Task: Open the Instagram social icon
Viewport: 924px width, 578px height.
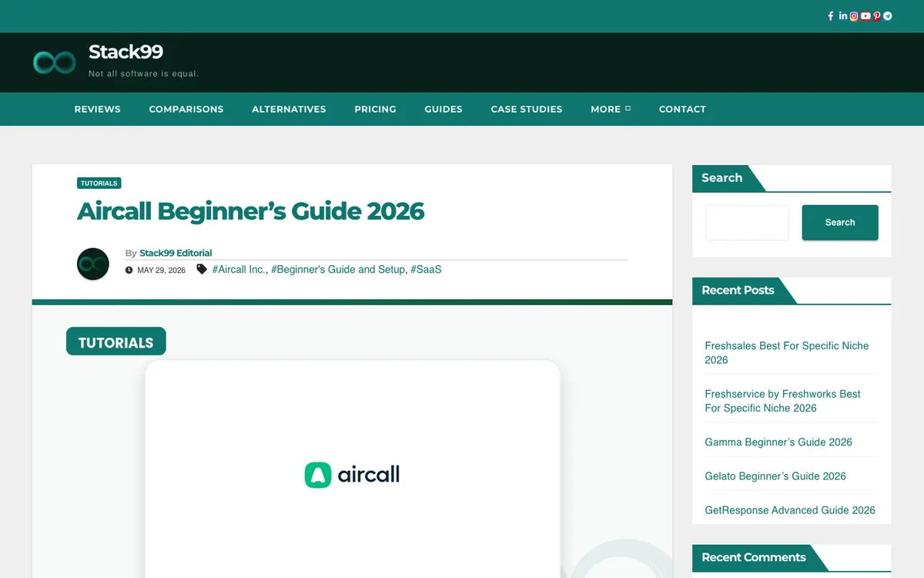Action: (x=854, y=16)
